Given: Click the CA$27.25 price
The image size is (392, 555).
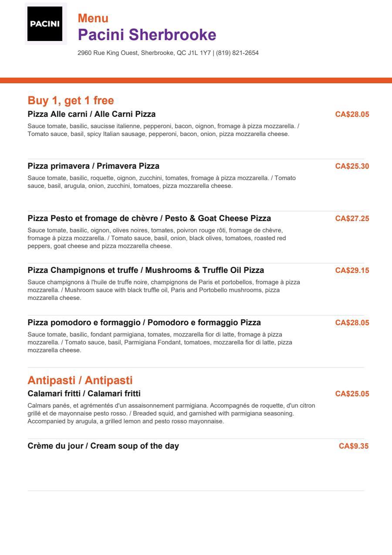Looking at the screenshot, I should [x=352, y=218].
